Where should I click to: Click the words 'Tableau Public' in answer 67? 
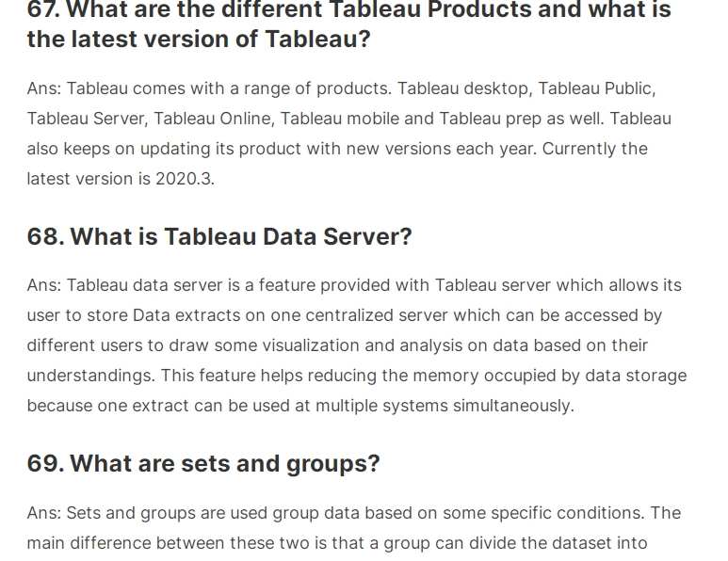tap(594, 88)
